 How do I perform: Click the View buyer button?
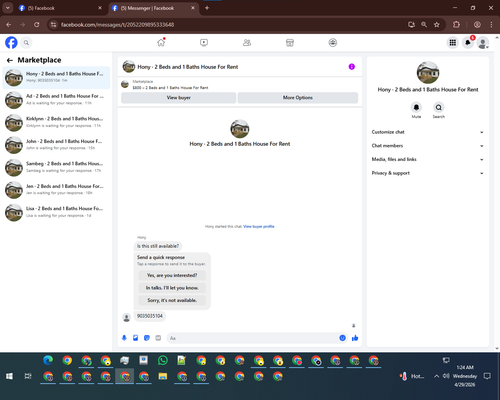(178, 98)
